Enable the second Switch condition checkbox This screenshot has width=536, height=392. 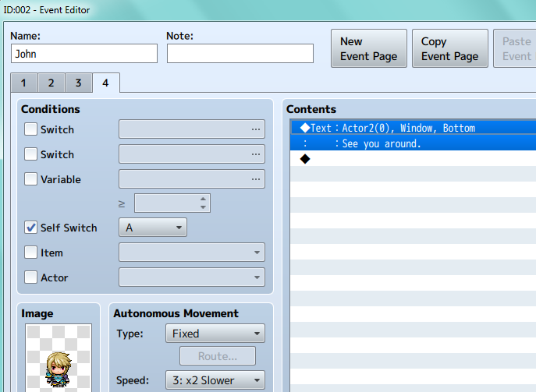point(30,154)
